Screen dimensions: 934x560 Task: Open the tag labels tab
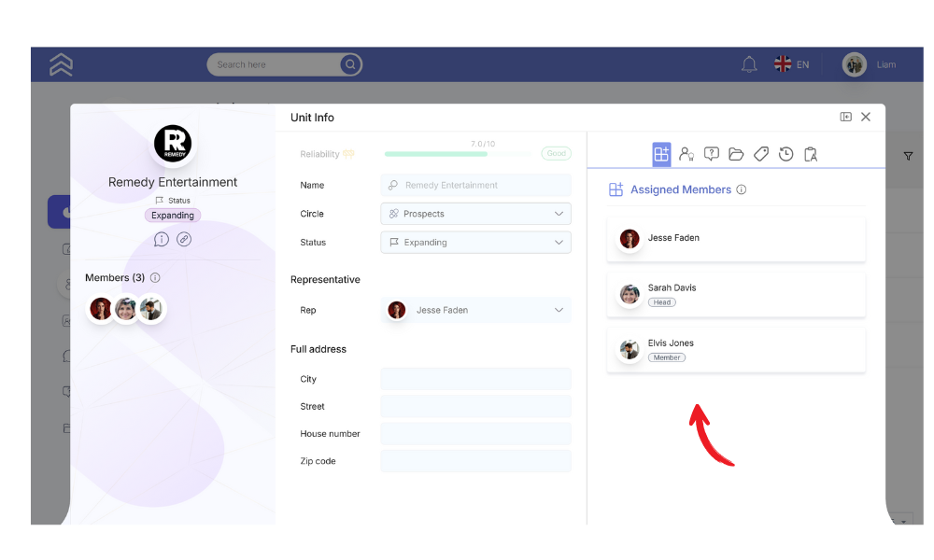(x=761, y=154)
